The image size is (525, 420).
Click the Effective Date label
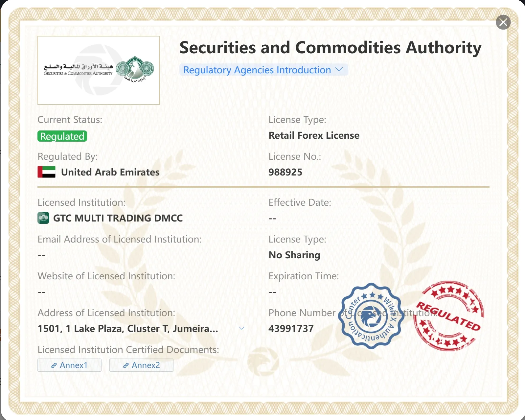pyautogui.click(x=300, y=202)
